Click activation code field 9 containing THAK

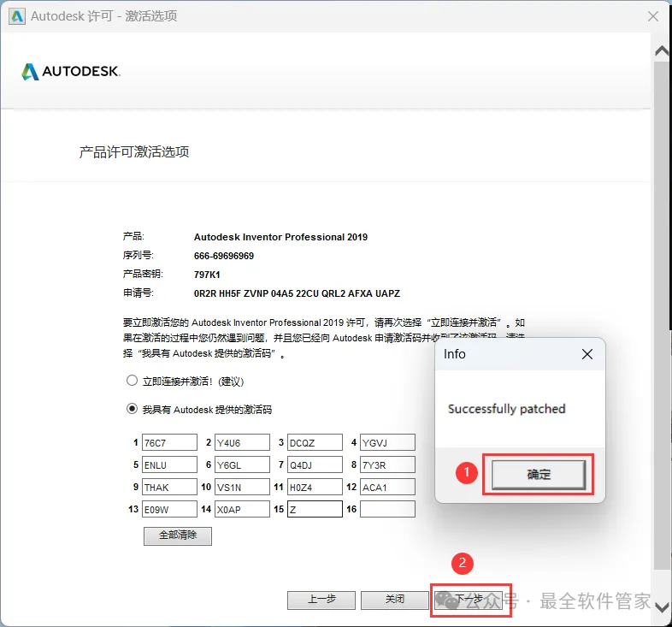point(170,488)
